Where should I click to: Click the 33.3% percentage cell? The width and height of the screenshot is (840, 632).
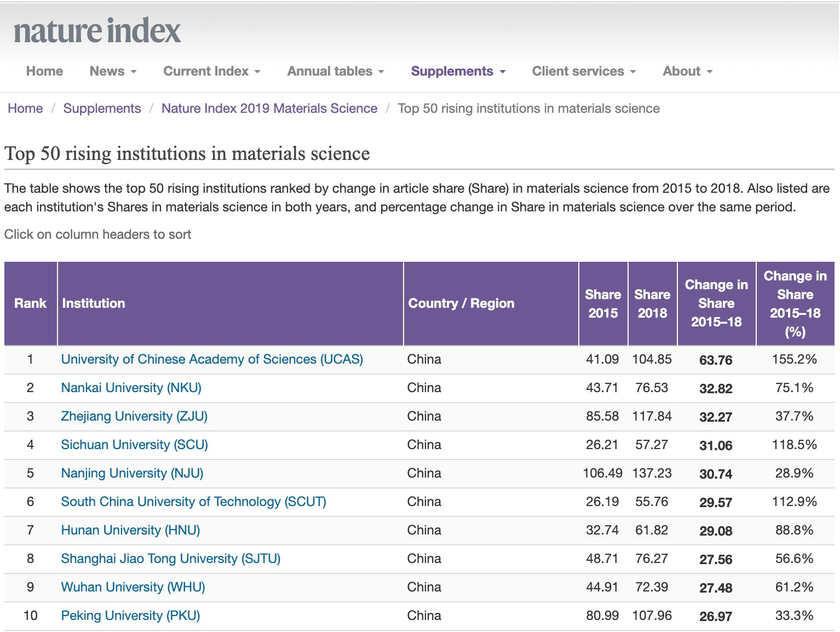(795, 616)
